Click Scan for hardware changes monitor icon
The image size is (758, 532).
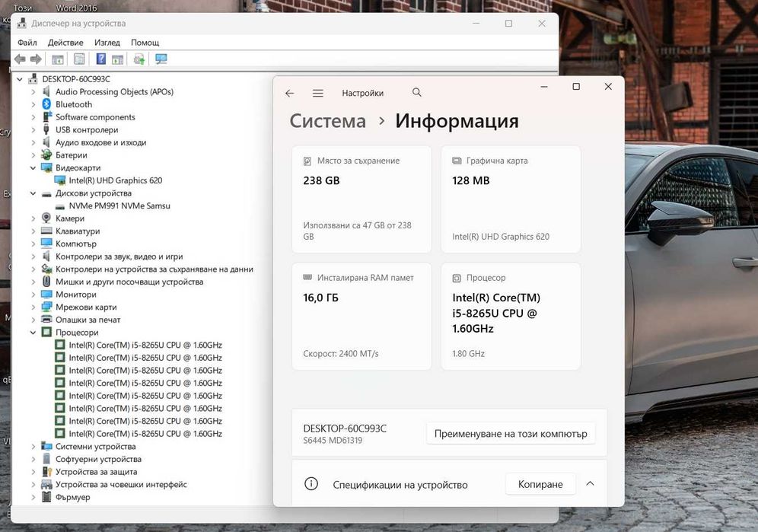[161, 59]
